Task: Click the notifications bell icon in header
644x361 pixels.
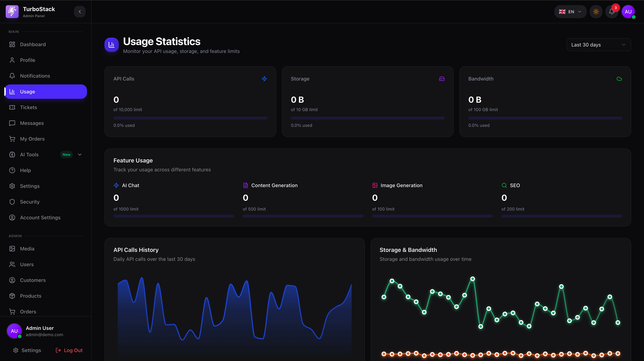Action: [611, 12]
